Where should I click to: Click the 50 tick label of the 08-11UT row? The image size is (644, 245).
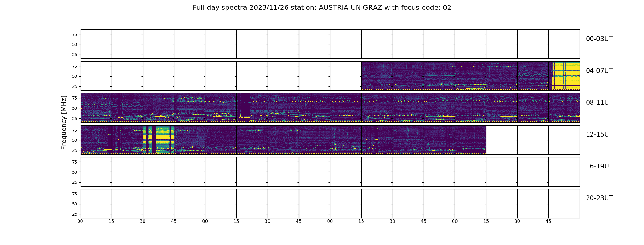tap(75, 108)
